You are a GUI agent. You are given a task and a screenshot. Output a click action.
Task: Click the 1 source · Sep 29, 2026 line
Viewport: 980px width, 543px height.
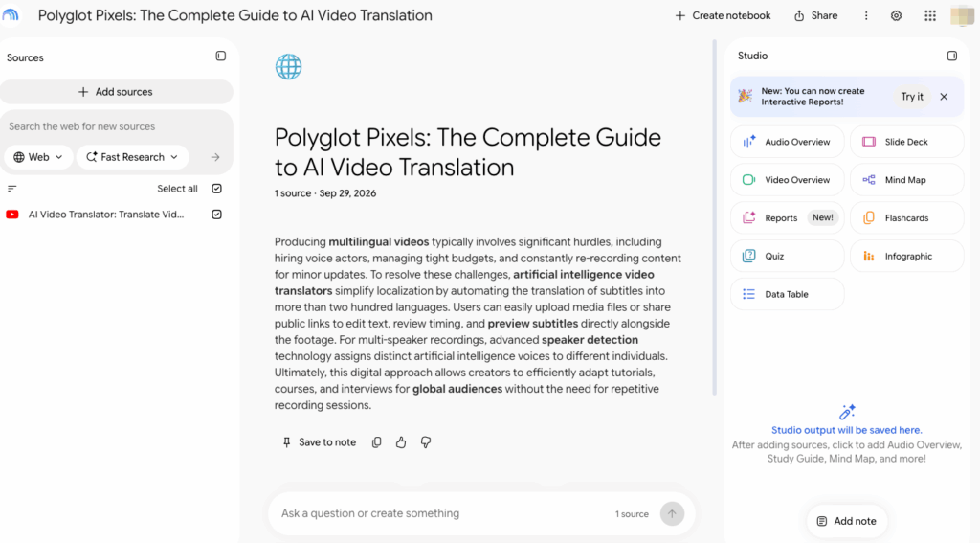pyautogui.click(x=325, y=193)
